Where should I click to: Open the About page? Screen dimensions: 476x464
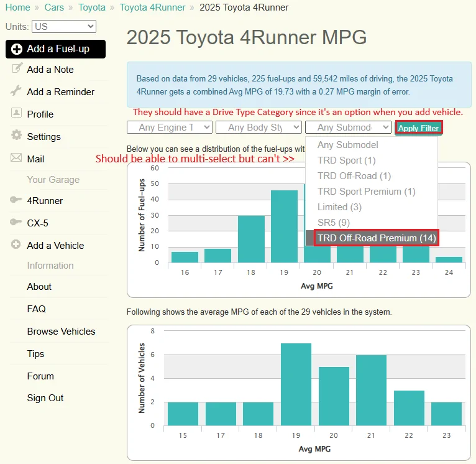coord(39,287)
